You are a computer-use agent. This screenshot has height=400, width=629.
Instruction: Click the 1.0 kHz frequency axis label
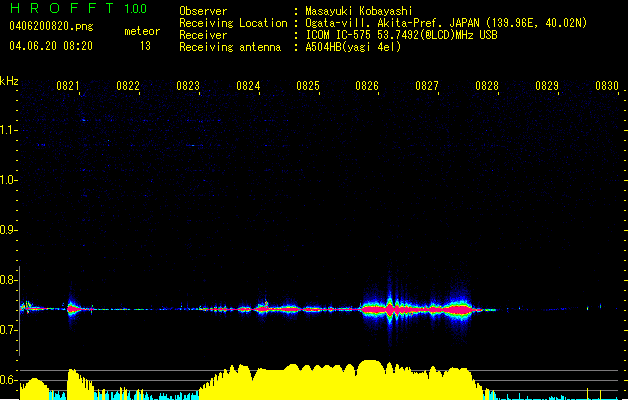tap(8, 180)
